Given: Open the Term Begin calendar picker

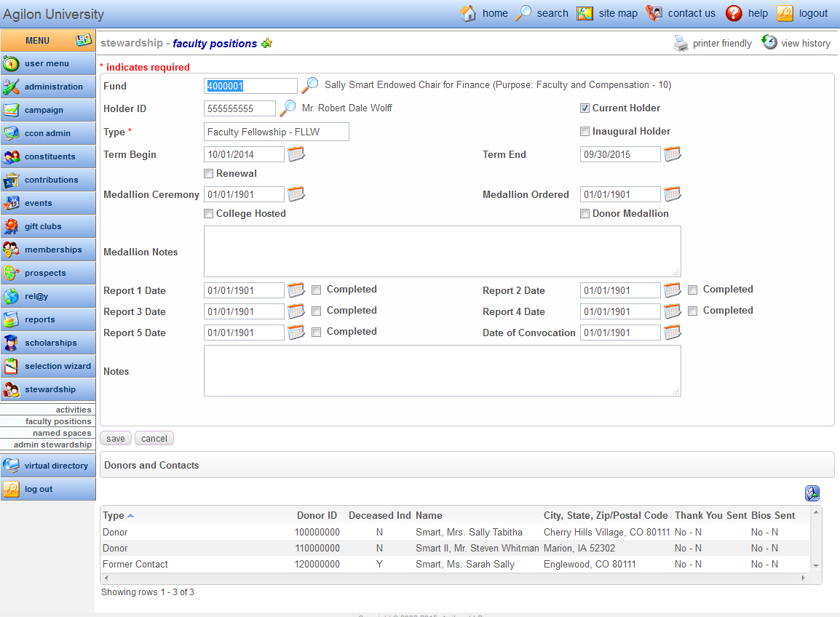Looking at the screenshot, I should coord(296,154).
